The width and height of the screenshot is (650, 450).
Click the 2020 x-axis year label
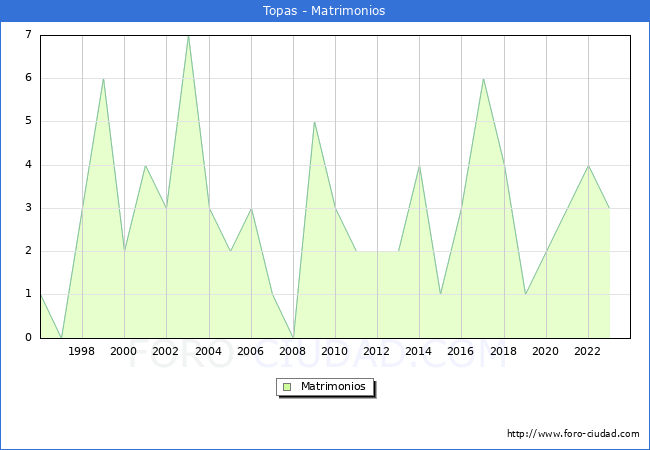click(546, 351)
